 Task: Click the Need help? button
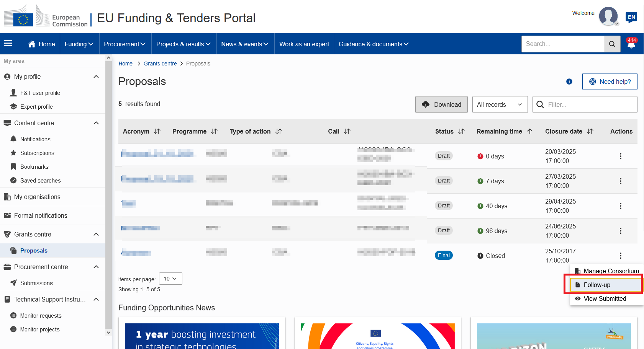(610, 82)
